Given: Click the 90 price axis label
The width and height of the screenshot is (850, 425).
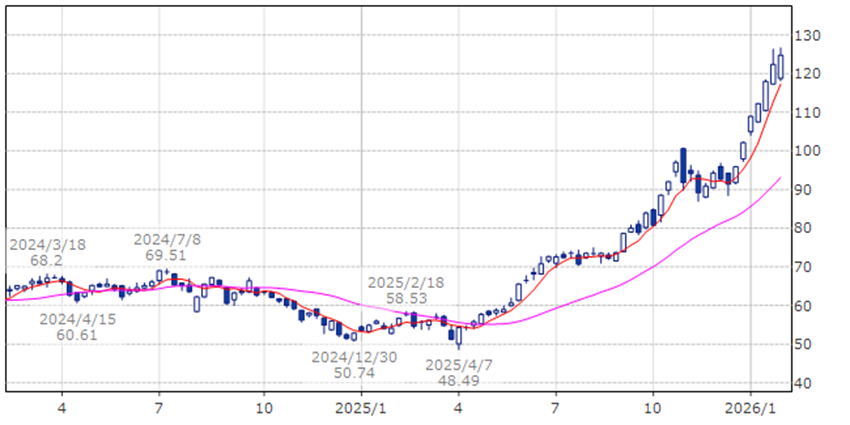Looking at the screenshot, I should pos(806,190).
